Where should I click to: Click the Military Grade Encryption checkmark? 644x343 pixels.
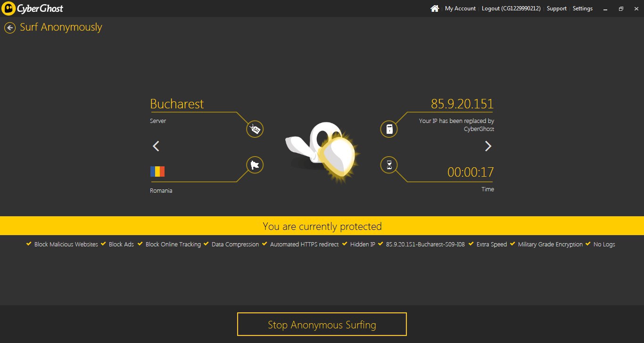tap(512, 244)
